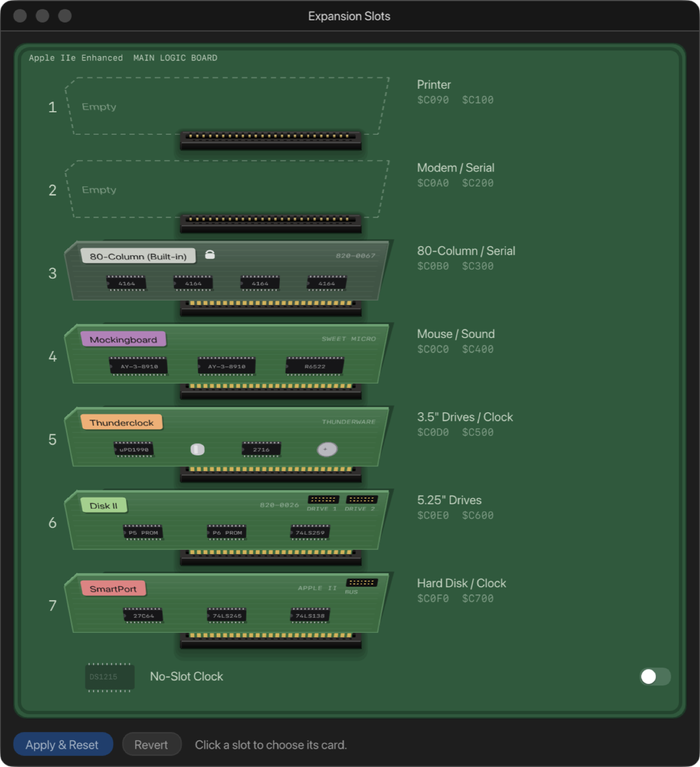Click the first AY-3-8910 chip on the Mockingboard
The height and width of the screenshot is (767, 700).
pos(139,367)
